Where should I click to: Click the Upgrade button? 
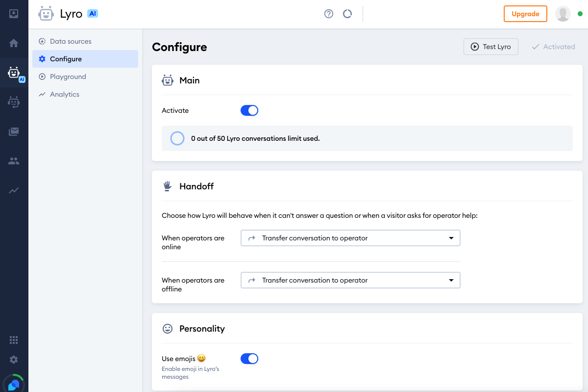pos(525,14)
